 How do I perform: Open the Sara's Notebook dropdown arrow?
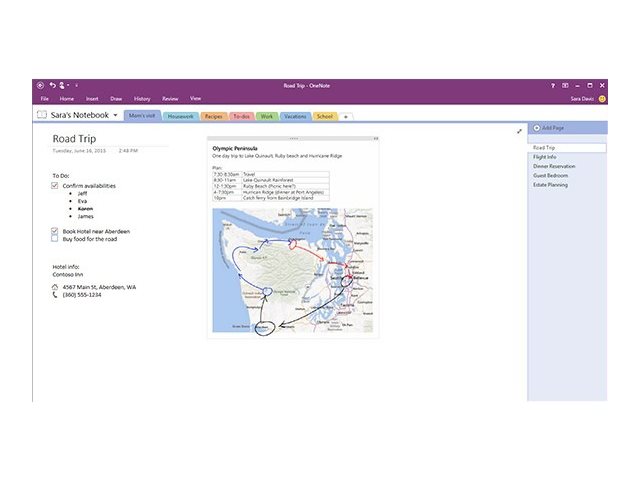(115, 116)
